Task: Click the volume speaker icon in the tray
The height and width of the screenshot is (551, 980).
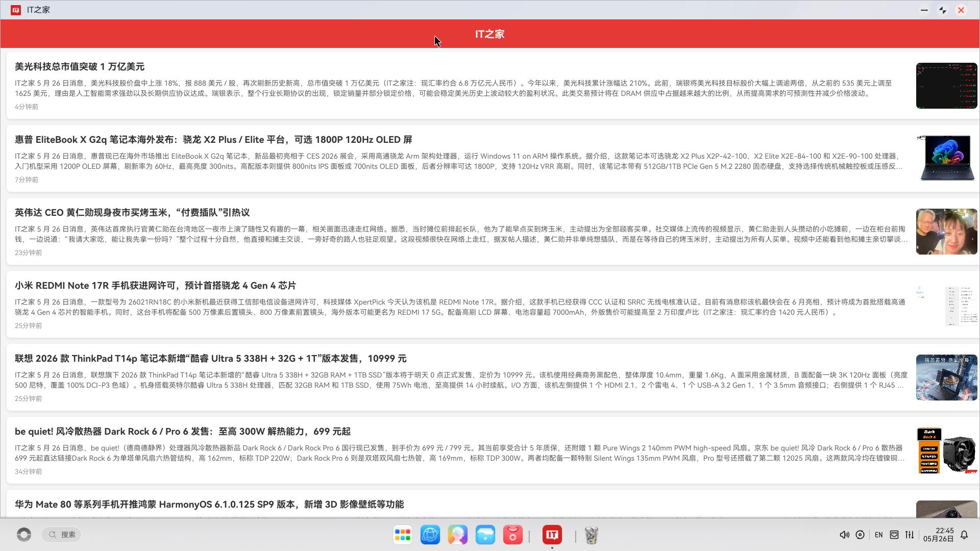Action: (845, 535)
